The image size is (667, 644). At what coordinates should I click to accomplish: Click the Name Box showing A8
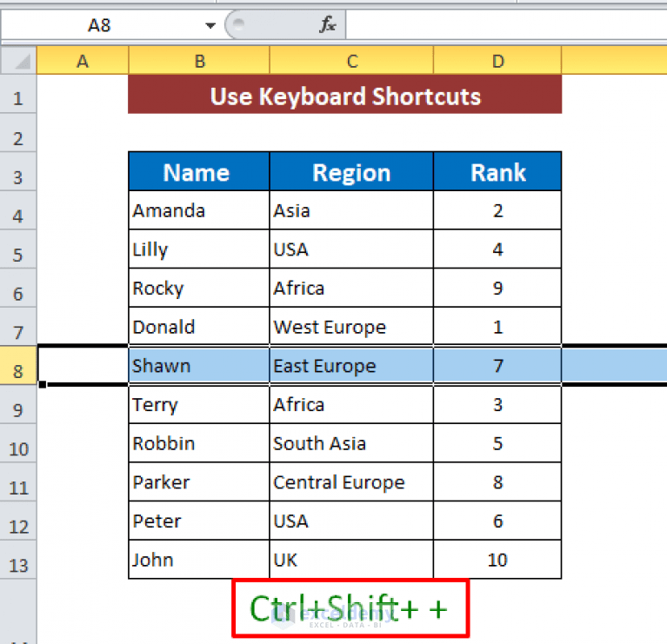point(101,25)
